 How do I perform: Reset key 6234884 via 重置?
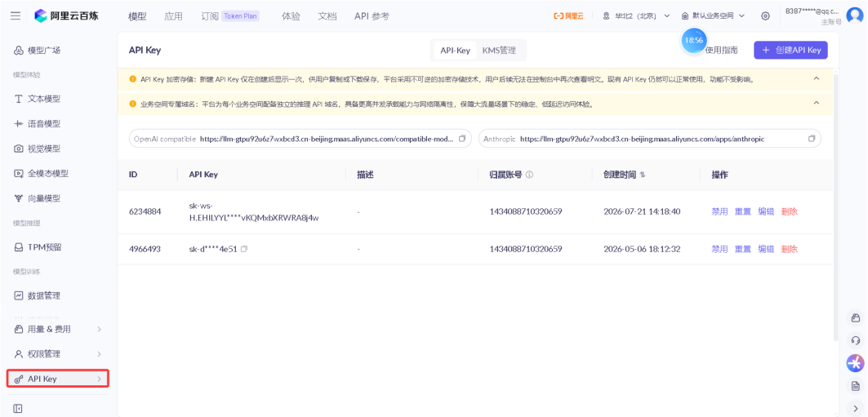point(742,211)
